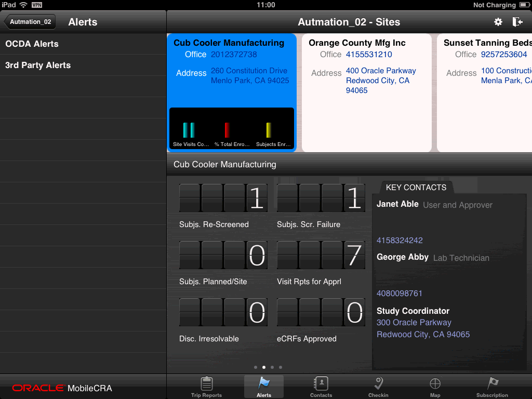Select the Cub Cooler Manufacturing site card
This screenshot has height=399, width=532.
232,92
